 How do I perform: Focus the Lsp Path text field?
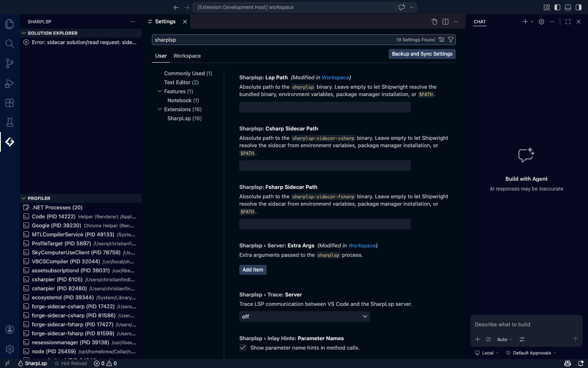pyautogui.click(x=325, y=107)
